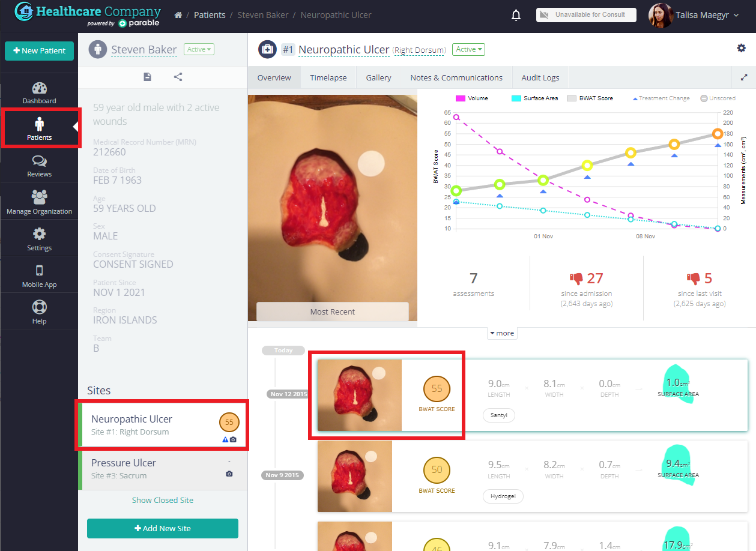Viewport: 756px width, 551px height.
Task: Open wound Active status dropdown
Action: coord(468,49)
